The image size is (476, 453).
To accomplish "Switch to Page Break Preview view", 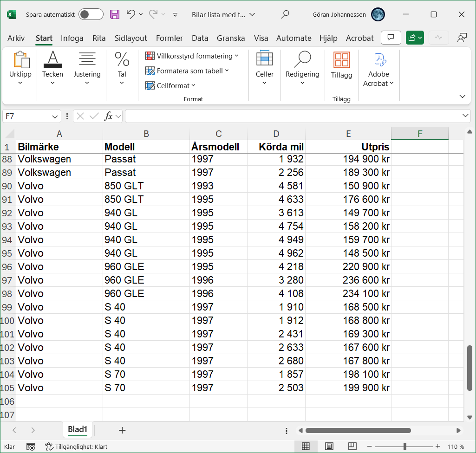I will tap(352, 447).
